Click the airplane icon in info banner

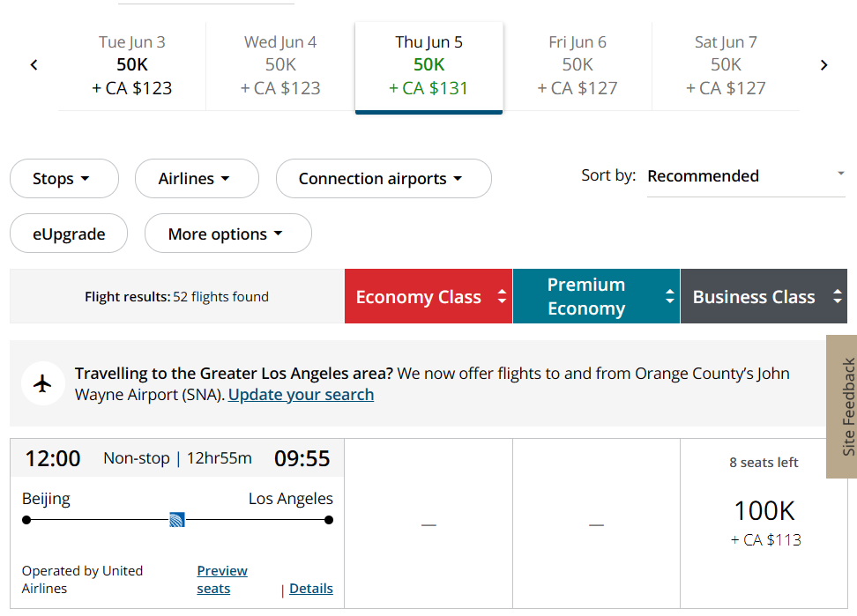(42, 383)
